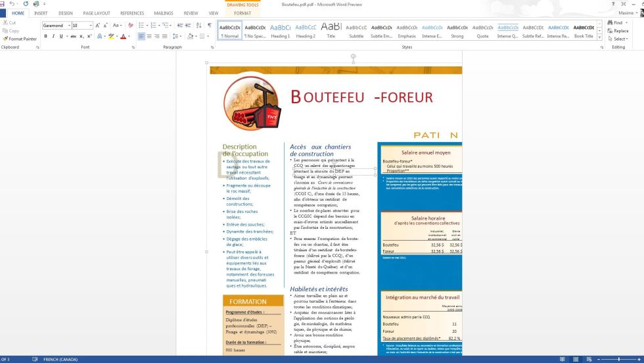Apply the Heading 1 style
This screenshot has width=644, height=363.
point(280,31)
